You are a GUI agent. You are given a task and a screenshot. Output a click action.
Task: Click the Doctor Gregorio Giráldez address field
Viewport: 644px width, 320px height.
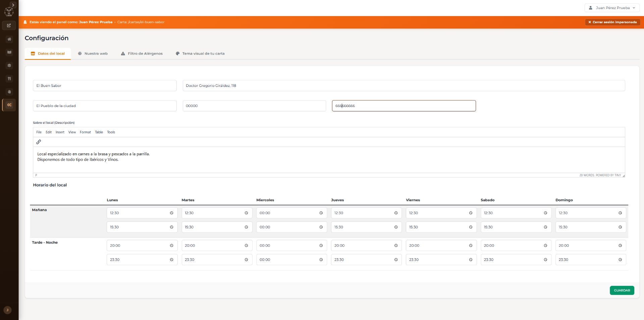(404, 86)
